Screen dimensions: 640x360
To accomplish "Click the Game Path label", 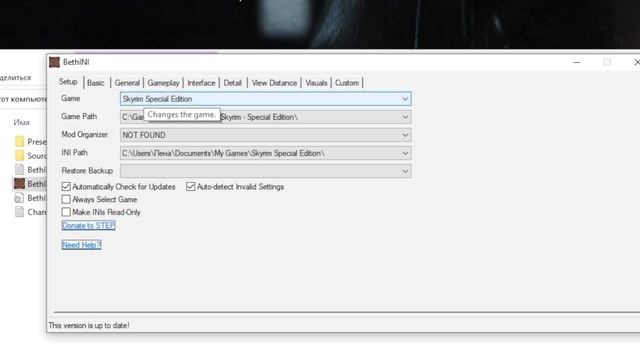I will point(79,116).
